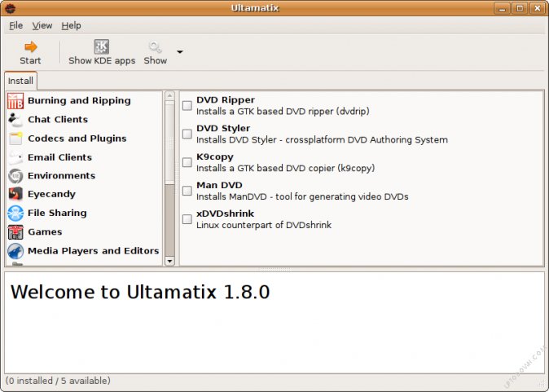Select the Eyecandy category icon
Image resolution: width=549 pixels, height=392 pixels.
pyautogui.click(x=15, y=195)
